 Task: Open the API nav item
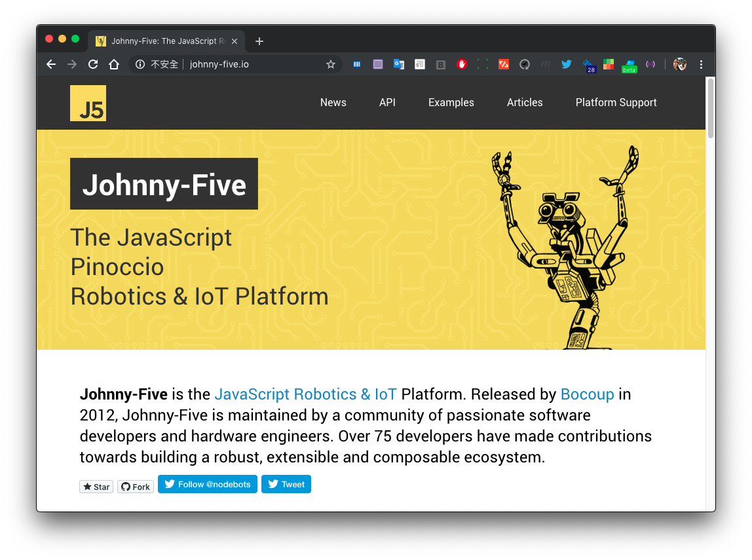click(388, 103)
